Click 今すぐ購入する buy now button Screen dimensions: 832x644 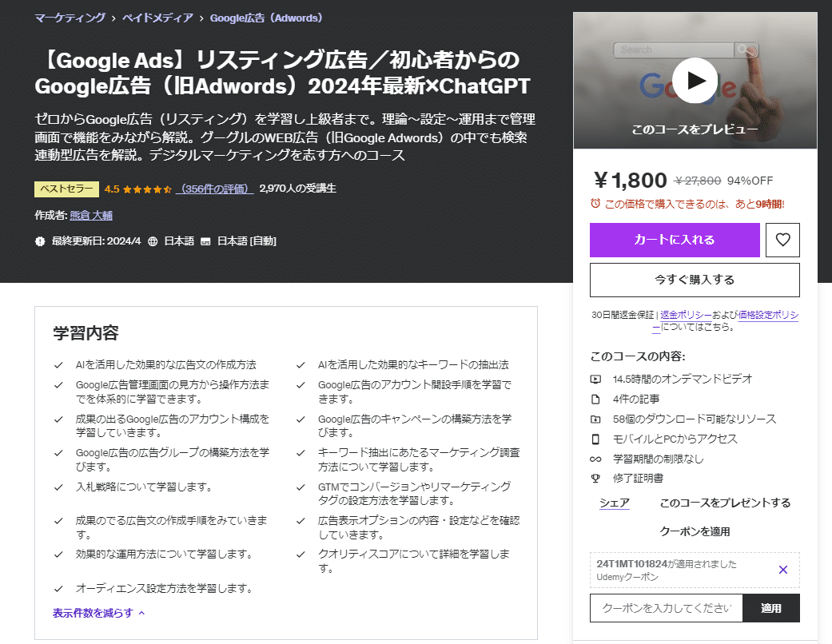tap(695, 280)
